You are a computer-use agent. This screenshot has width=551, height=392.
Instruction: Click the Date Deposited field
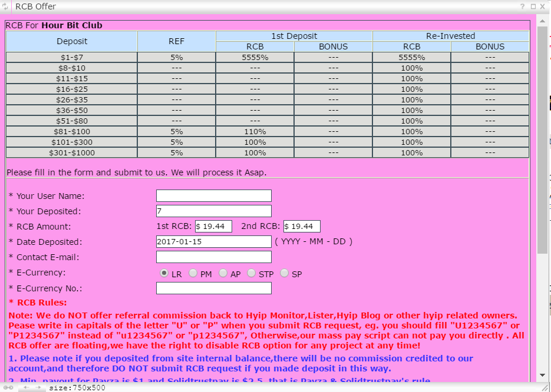[x=214, y=242]
